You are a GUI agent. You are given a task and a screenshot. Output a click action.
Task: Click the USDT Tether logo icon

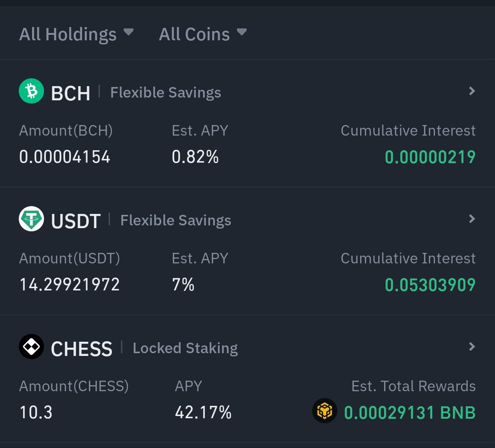point(31,219)
